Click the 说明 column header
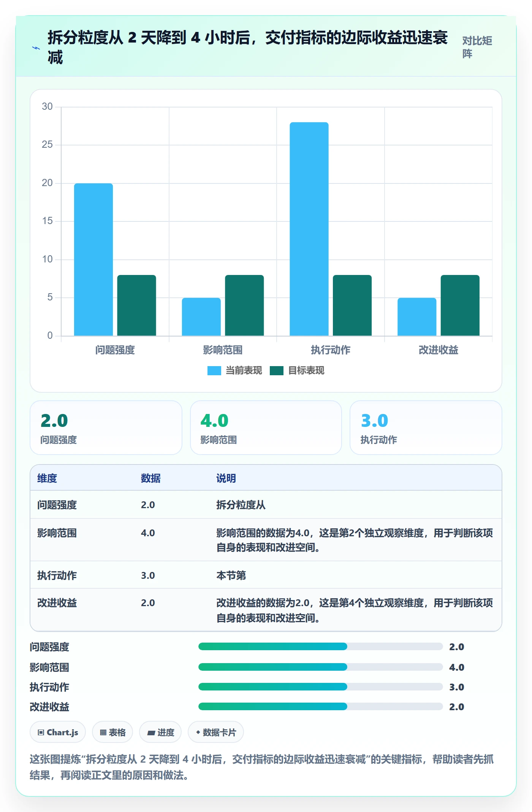Image resolution: width=532 pixels, height=812 pixels. pos(226,478)
